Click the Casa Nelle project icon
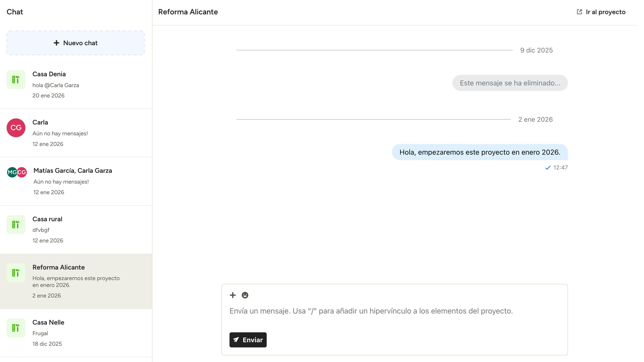 pos(16,328)
